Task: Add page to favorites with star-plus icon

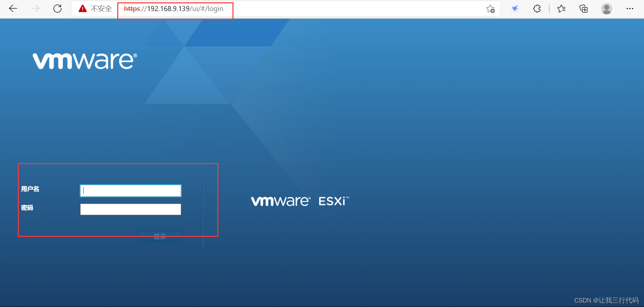Action: click(x=490, y=9)
